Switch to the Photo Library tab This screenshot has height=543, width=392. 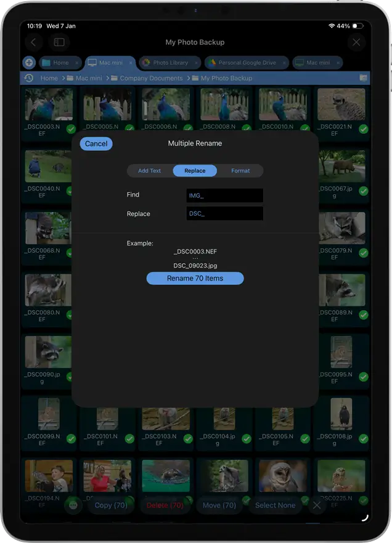pyautogui.click(x=169, y=63)
